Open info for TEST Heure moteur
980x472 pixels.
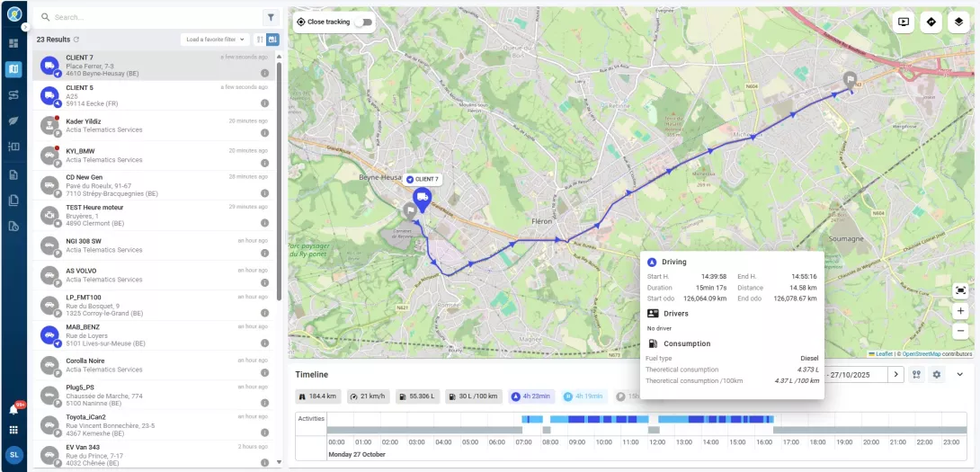click(x=264, y=223)
